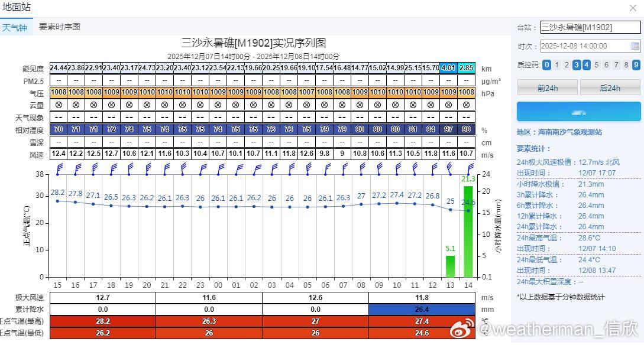Switch to the 要素时序图 tab
This screenshot has height=345, width=644.
click(x=60, y=27)
